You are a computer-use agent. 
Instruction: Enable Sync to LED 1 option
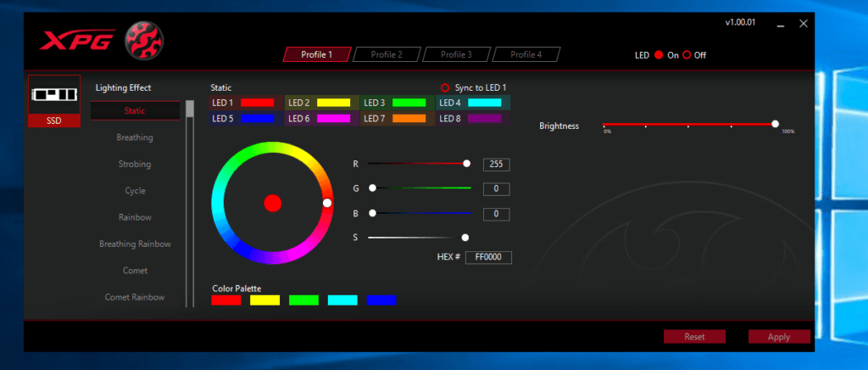pyautogui.click(x=445, y=87)
